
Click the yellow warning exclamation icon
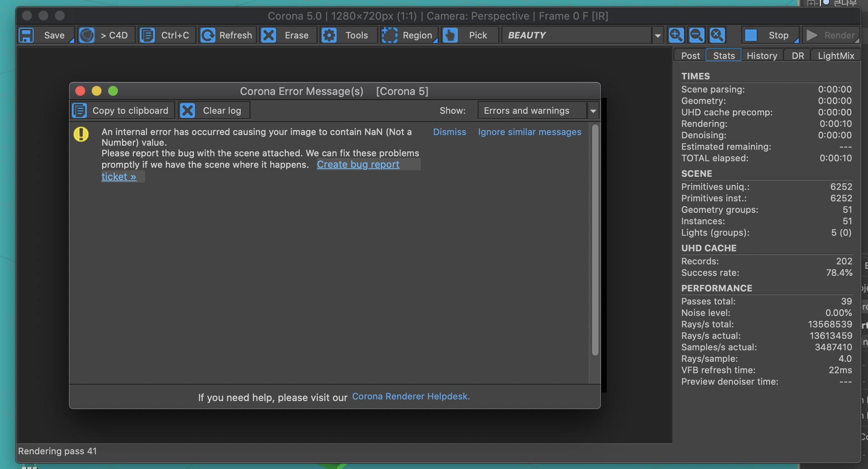81,134
